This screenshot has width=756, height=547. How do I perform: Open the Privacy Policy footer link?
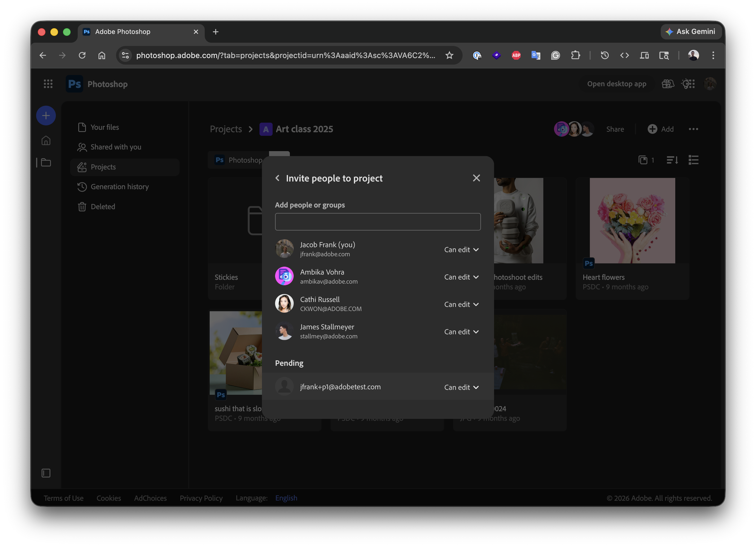coord(201,498)
